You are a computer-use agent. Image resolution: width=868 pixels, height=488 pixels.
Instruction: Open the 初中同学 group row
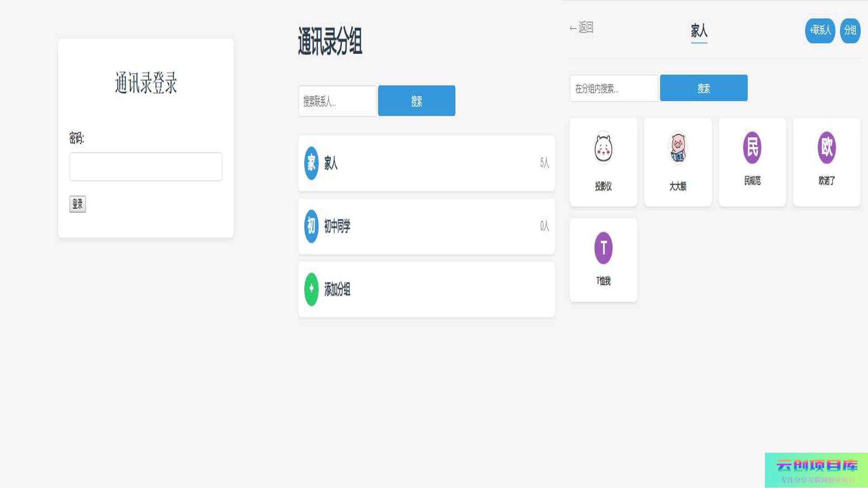(x=426, y=226)
